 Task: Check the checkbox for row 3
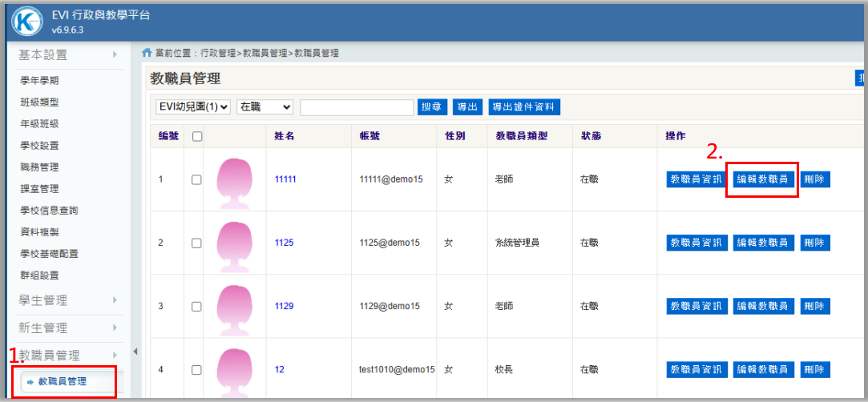196,307
